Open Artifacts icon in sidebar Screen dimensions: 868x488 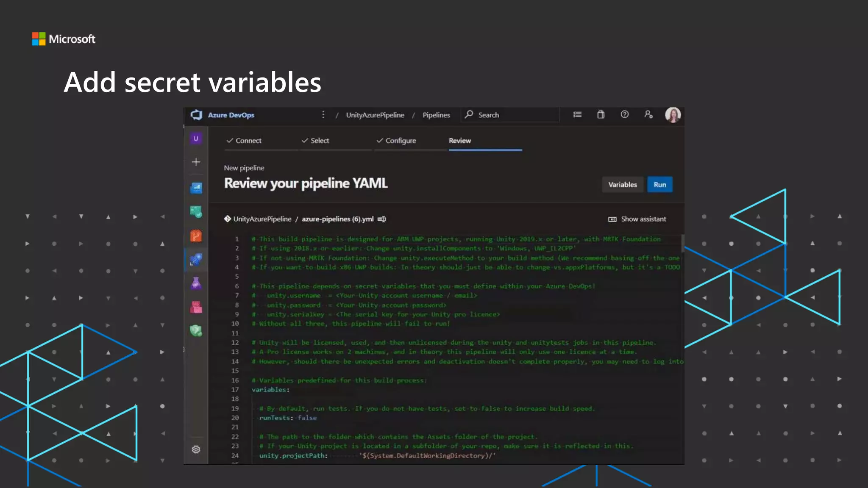pyautogui.click(x=196, y=307)
